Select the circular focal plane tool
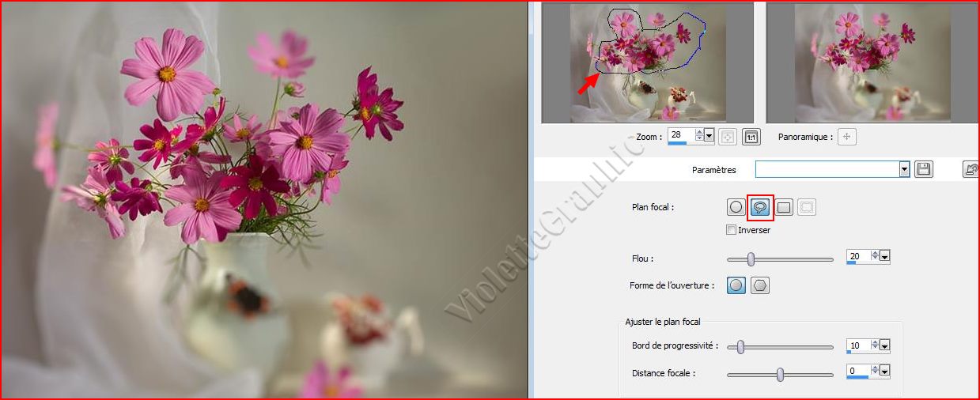980x400 pixels. point(736,207)
